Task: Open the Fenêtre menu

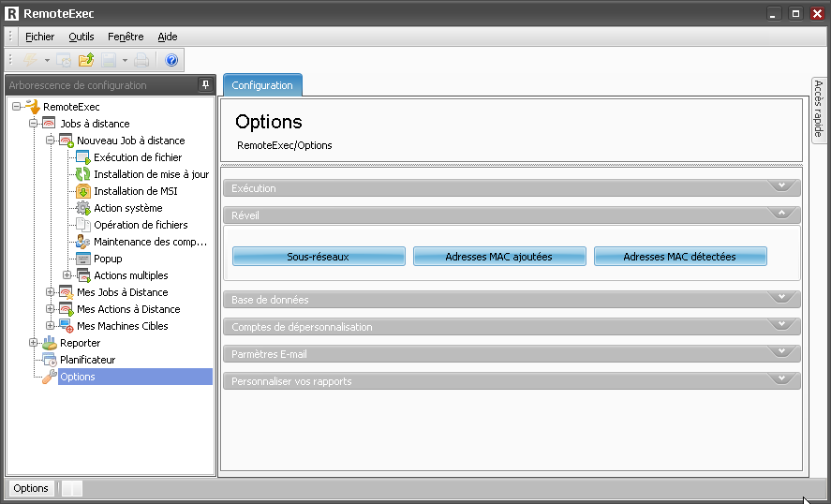Action: [x=126, y=37]
